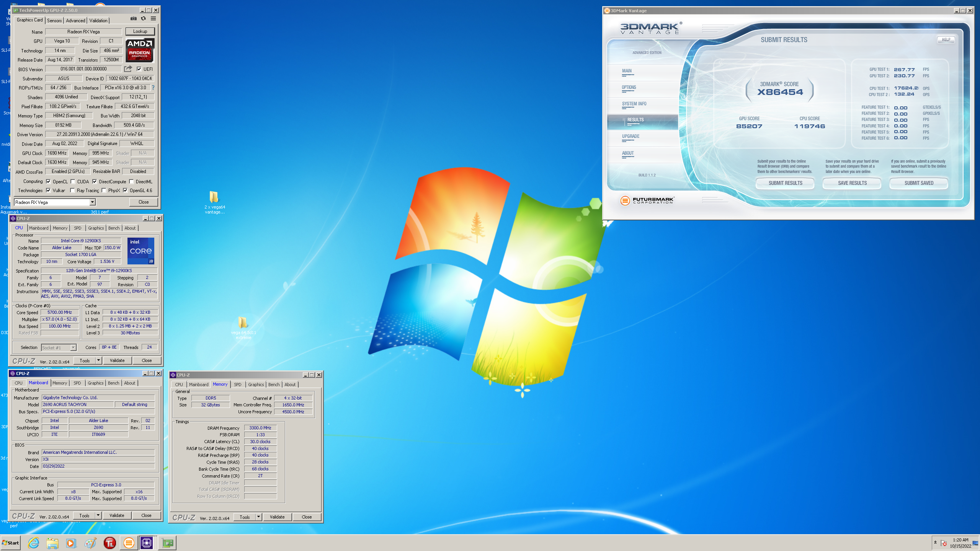Viewport: 980px width, 551px height.
Task: Click the Core Speed value 5700.00 MHz
Action: (x=60, y=313)
